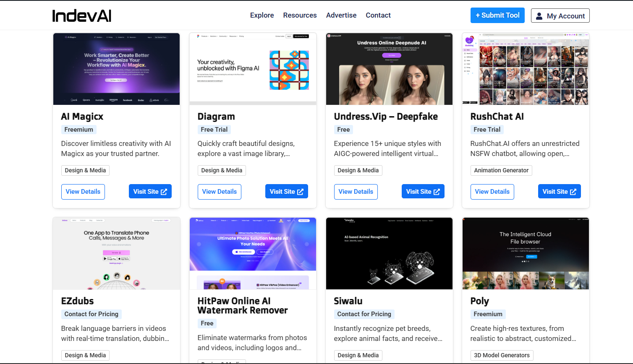Click the RushChat AI title
The image size is (633, 364).
pyautogui.click(x=497, y=117)
